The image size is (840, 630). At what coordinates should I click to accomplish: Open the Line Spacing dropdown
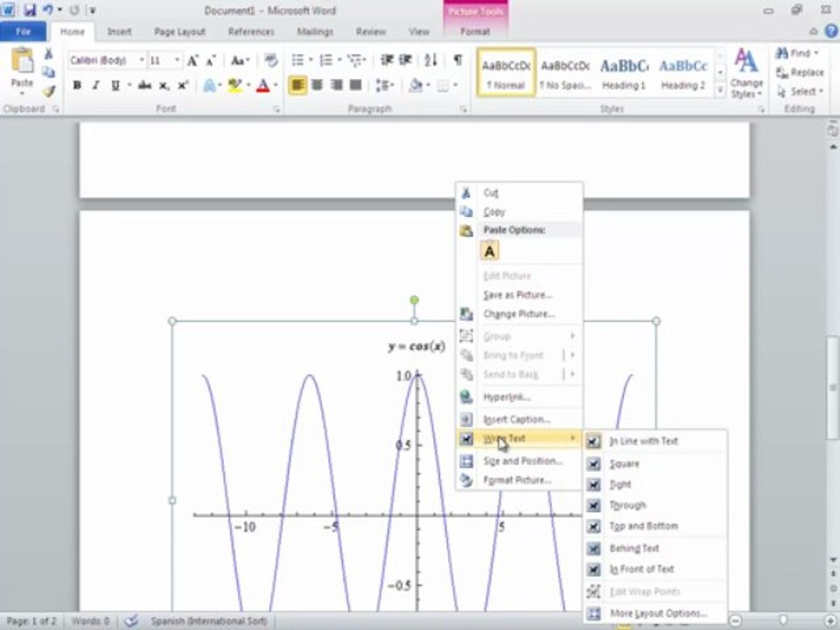point(385,85)
